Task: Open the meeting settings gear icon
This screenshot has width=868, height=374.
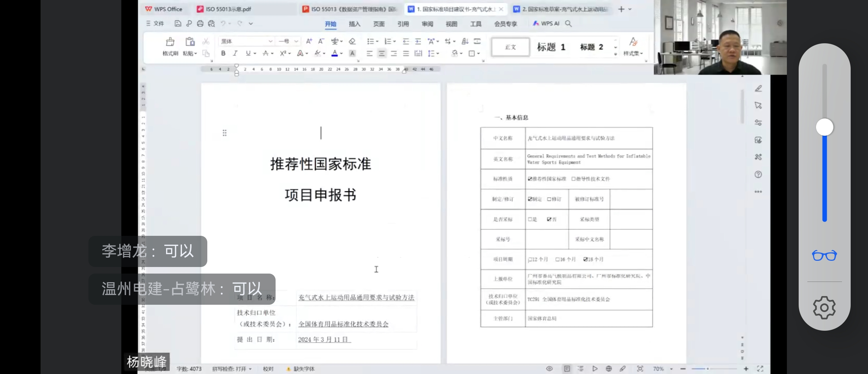Action: (x=824, y=308)
